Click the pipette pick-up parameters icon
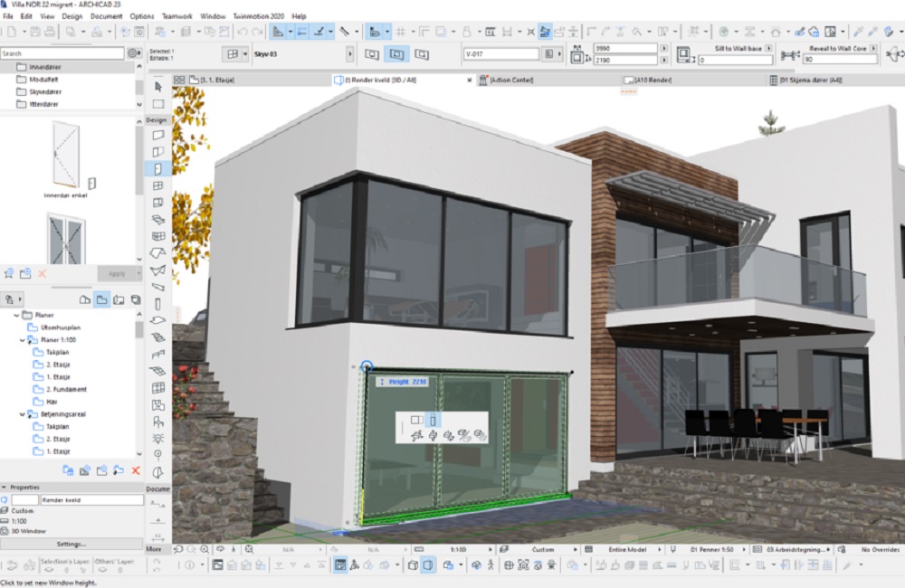This screenshot has height=588, width=905. 859,32
